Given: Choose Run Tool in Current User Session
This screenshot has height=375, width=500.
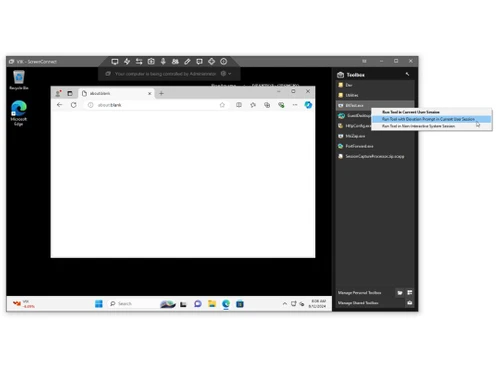Looking at the screenshot, I should click(x=432, y=112).
